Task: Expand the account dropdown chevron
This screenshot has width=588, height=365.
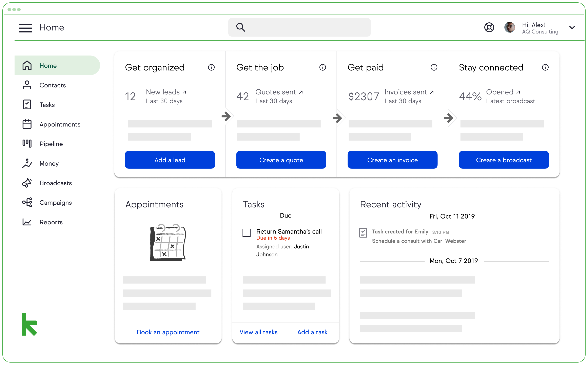Action: pyautogui.click(x=572, y=27)
